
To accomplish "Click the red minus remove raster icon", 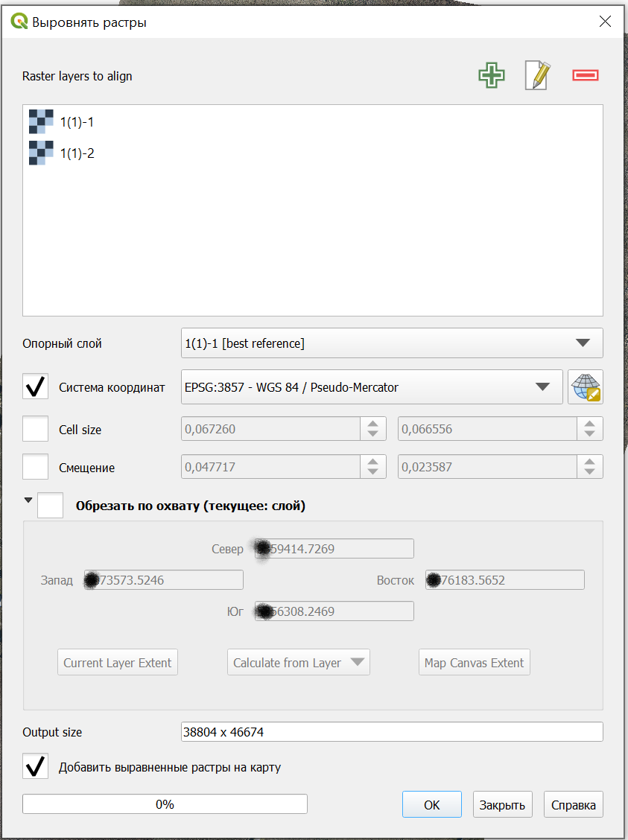I will [585, 75].
